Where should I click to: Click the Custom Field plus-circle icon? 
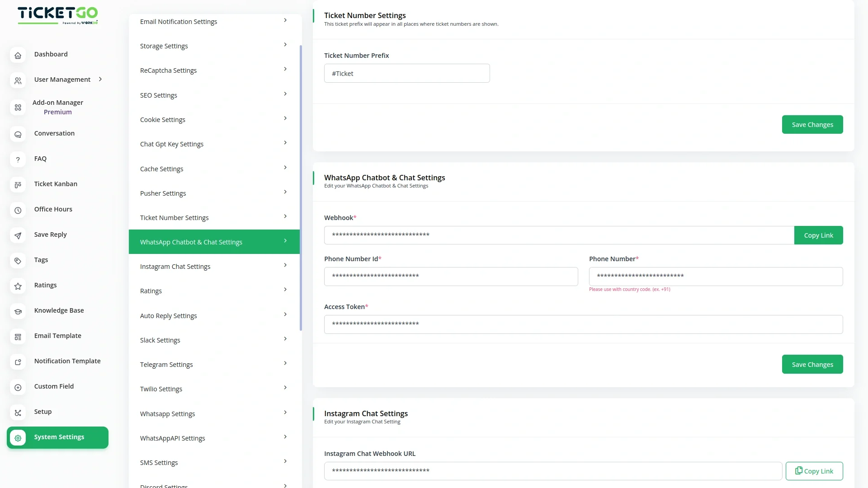point(18,387)
